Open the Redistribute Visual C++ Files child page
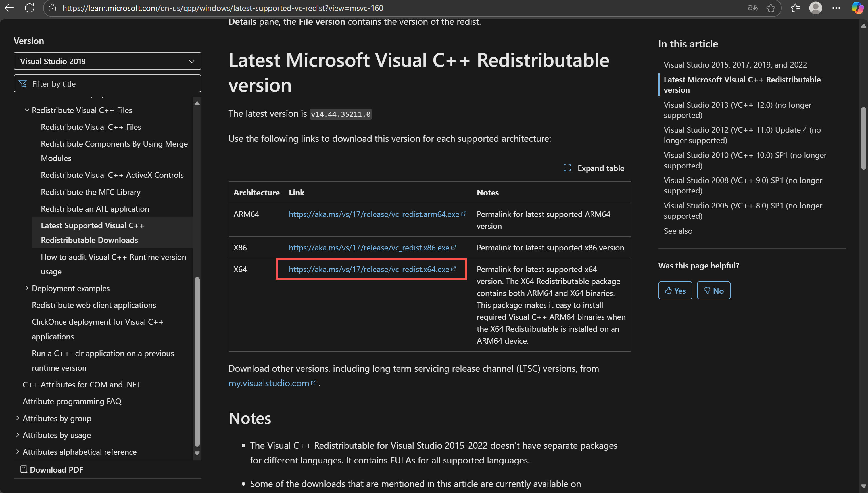Viewport: 868px width, 493px height. [91, 127]
